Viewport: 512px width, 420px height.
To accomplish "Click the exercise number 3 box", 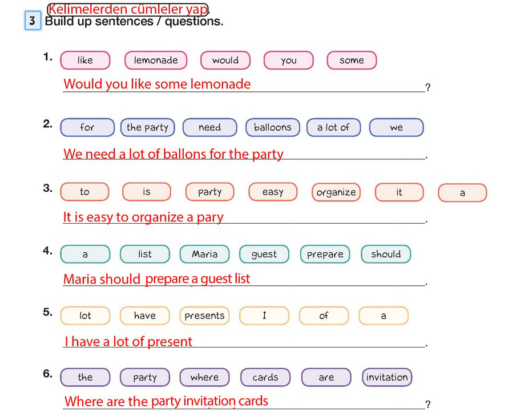I will click(x=33, y=22).
